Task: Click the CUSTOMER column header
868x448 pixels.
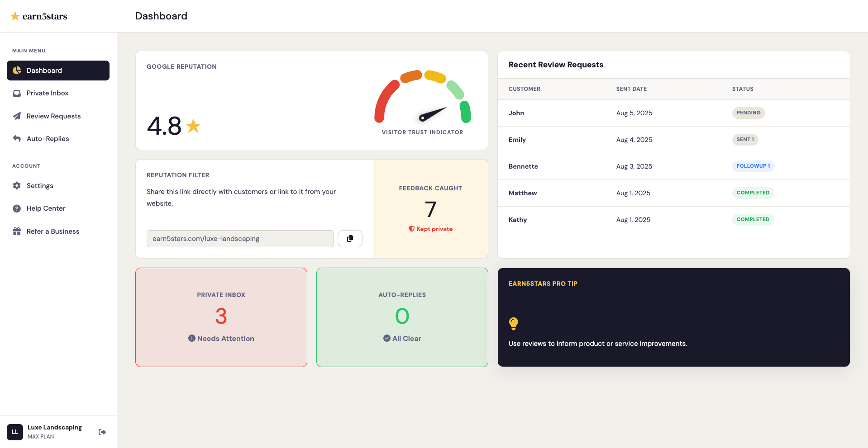Action: coord(525,89)
